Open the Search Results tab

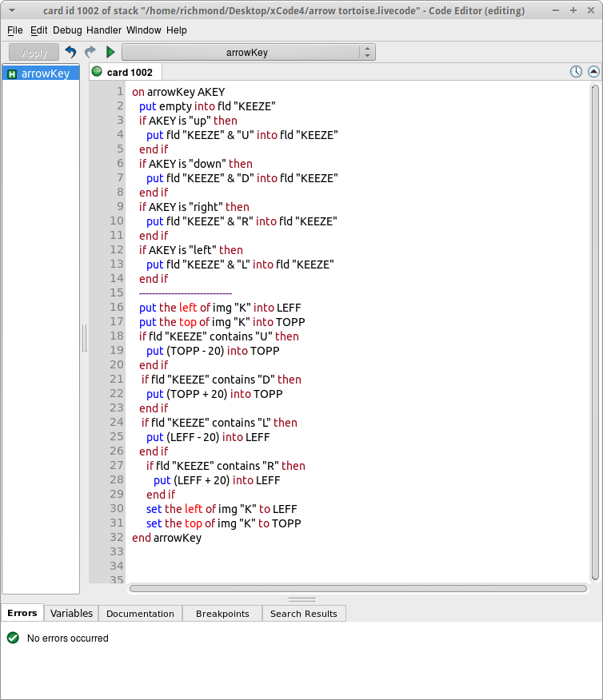(x=304, y=614)
